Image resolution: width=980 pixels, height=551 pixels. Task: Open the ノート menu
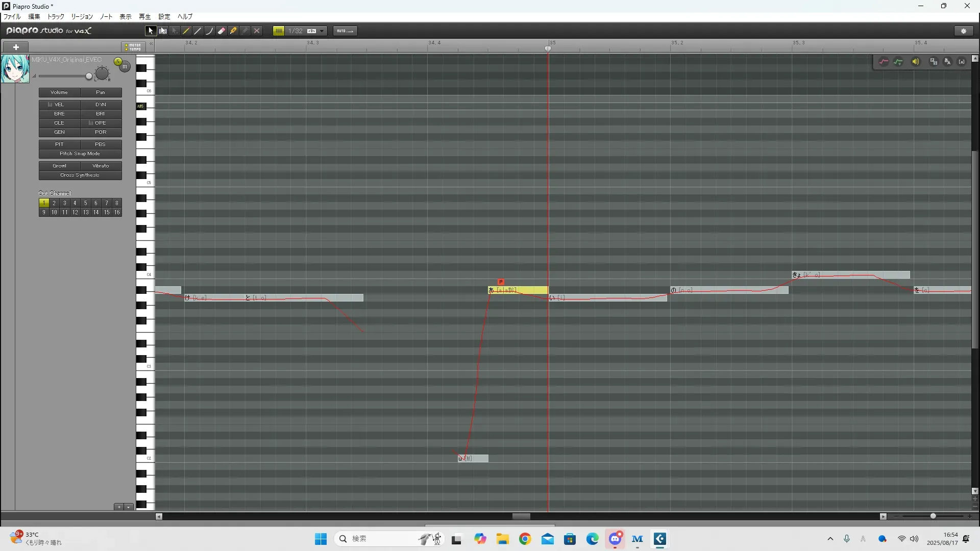(106, 17)
